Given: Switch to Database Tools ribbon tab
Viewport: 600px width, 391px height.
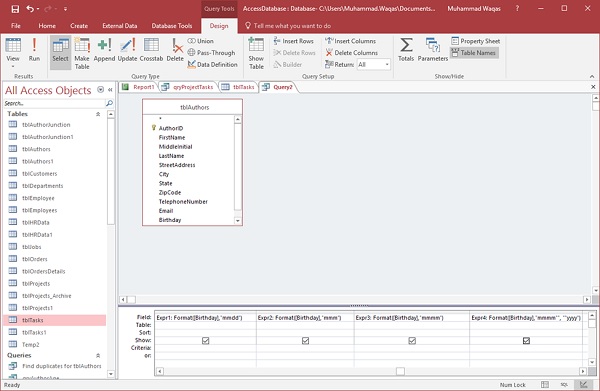Looking at the screenshot, I should pos(172,26).
